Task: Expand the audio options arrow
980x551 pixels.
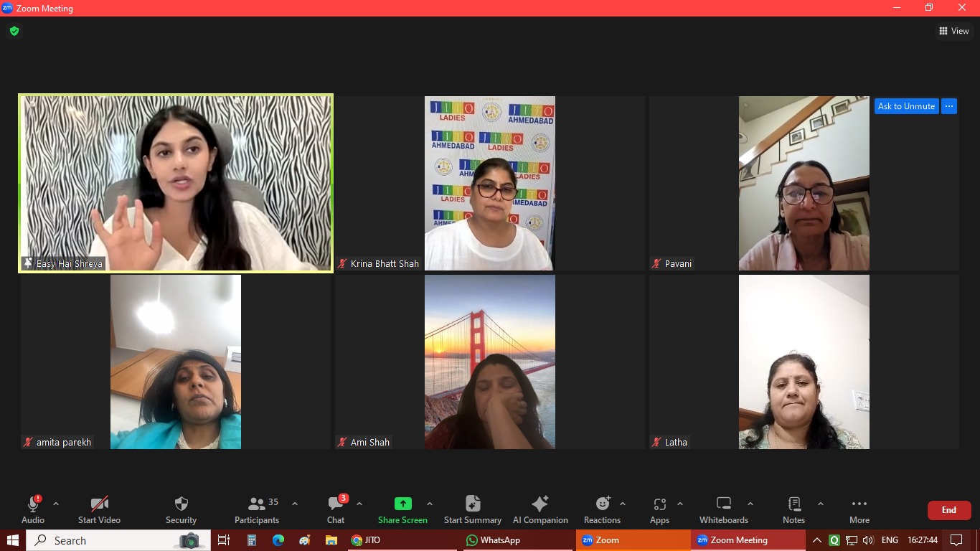Action: tap(56, 504)
